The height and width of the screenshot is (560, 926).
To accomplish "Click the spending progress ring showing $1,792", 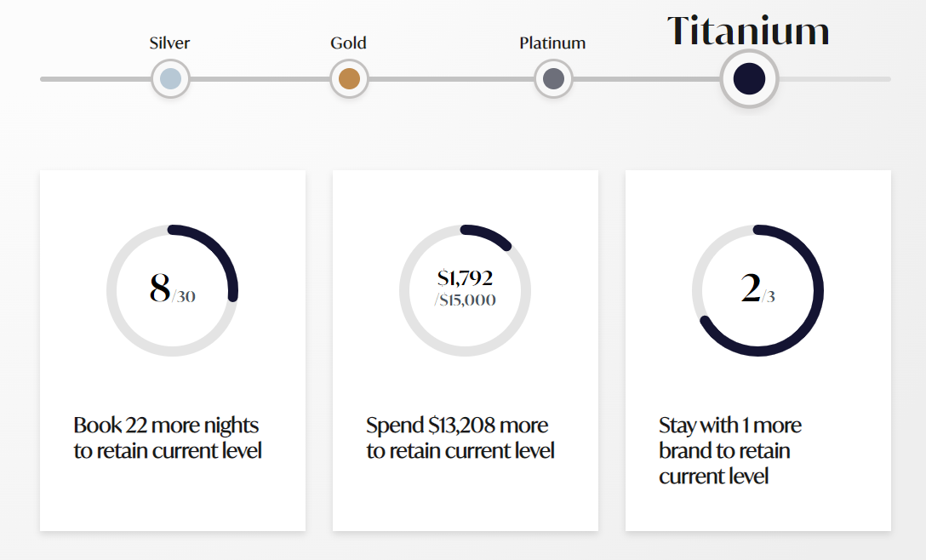I will point(465,290).
